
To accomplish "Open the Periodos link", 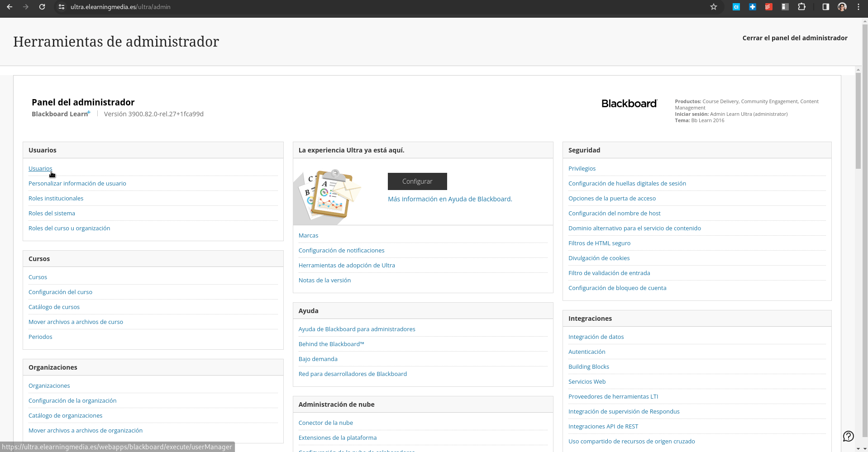I will pos(40,337).
